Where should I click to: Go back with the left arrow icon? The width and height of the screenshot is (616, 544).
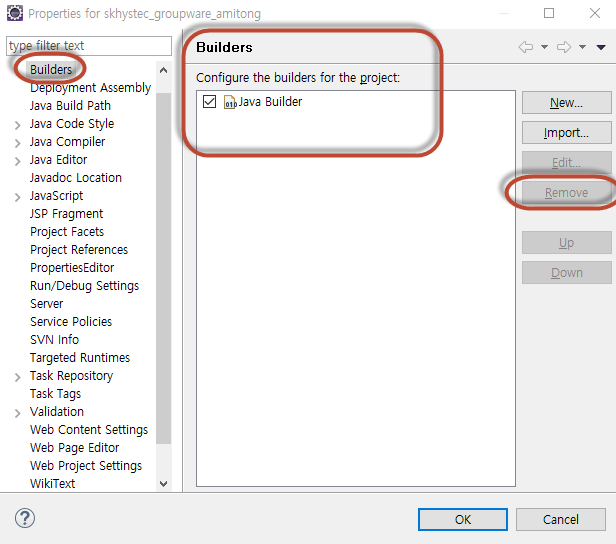click(526, 47)
